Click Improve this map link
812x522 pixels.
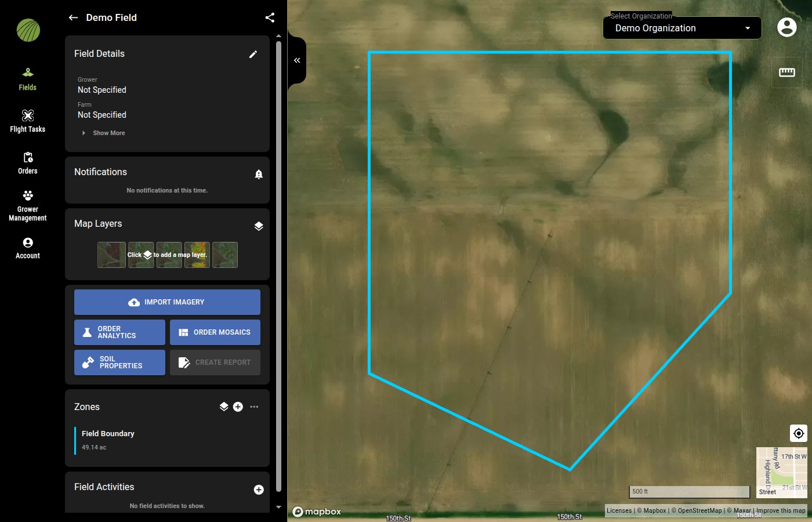[x=781, y=511]
